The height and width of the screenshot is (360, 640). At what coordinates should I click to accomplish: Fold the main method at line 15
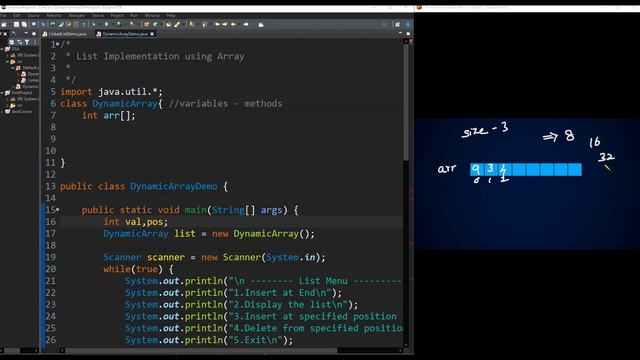[x=58, y=210]
